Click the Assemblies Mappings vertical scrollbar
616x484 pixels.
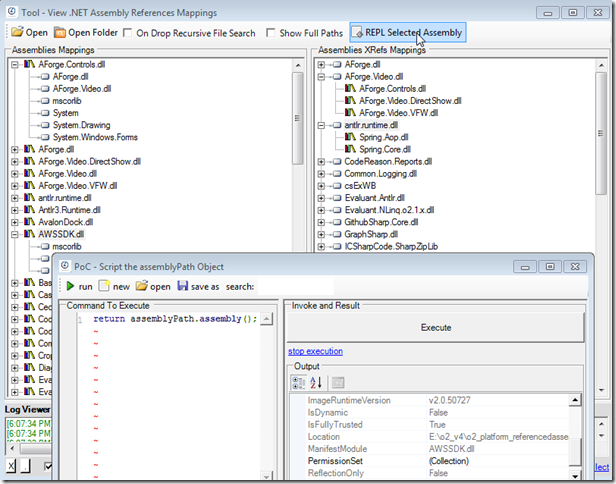tap(298, 150)
